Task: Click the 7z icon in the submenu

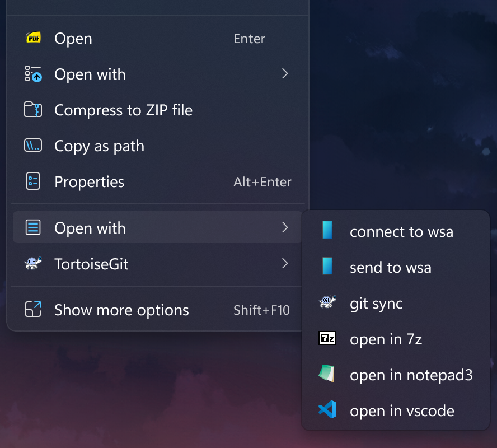Action: (x=327, y=338)
